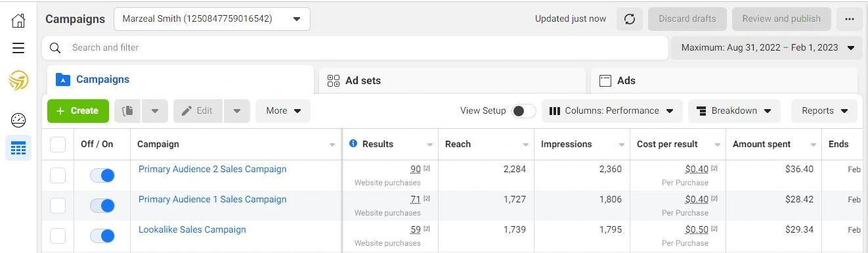
Task: Tick the select-all checkbox in header
Action: coord(58,145)
